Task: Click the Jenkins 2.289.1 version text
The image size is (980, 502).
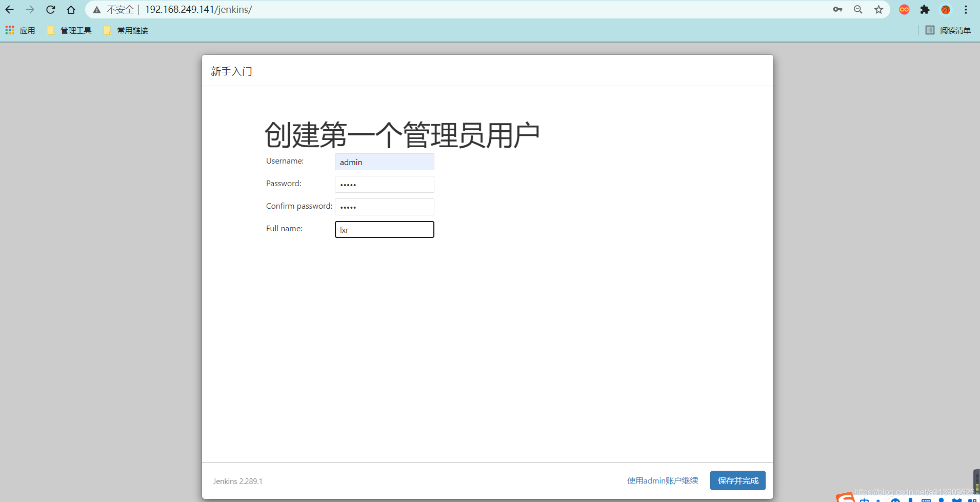Action: tap(237, 481)
